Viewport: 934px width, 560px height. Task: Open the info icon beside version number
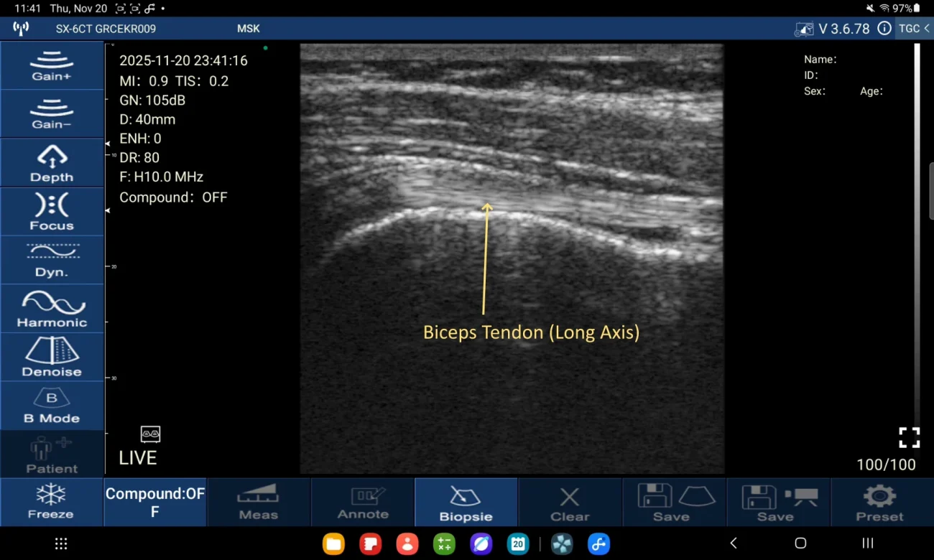(x=884, y=29)
